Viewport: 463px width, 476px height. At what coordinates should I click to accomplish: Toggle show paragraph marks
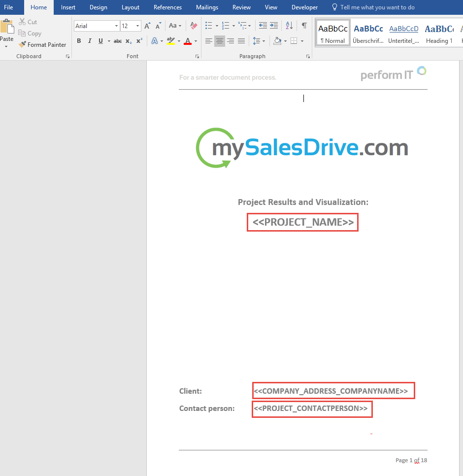pyautogui.click(x=304, y=26)
